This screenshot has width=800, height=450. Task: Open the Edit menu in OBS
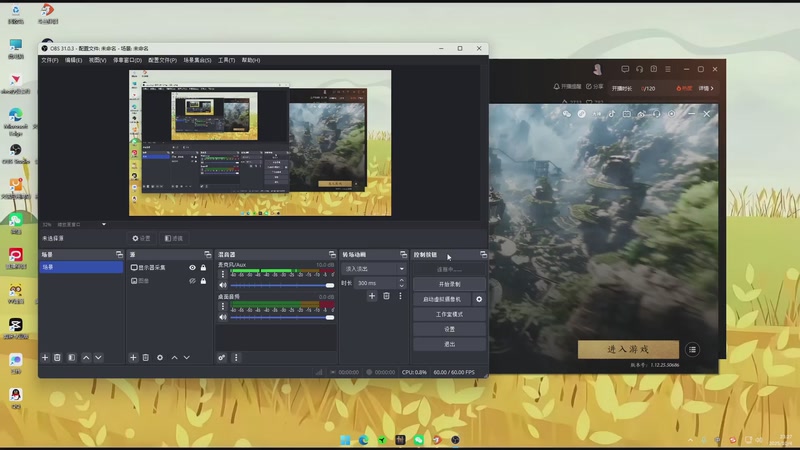(x=73, y=60)
